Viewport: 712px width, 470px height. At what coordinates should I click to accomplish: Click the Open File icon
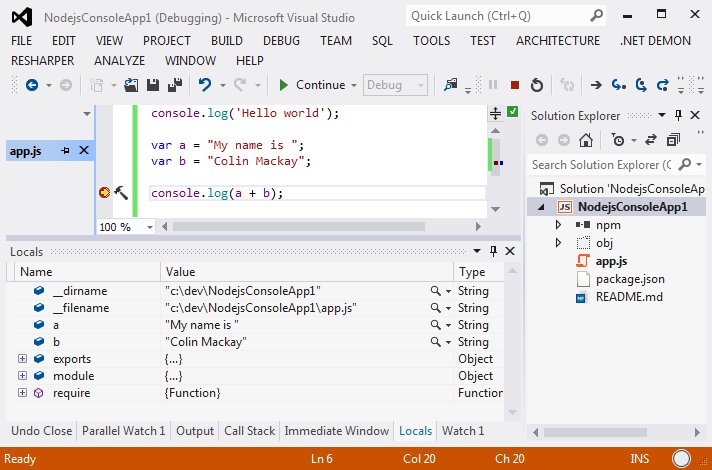coord(131,85)
